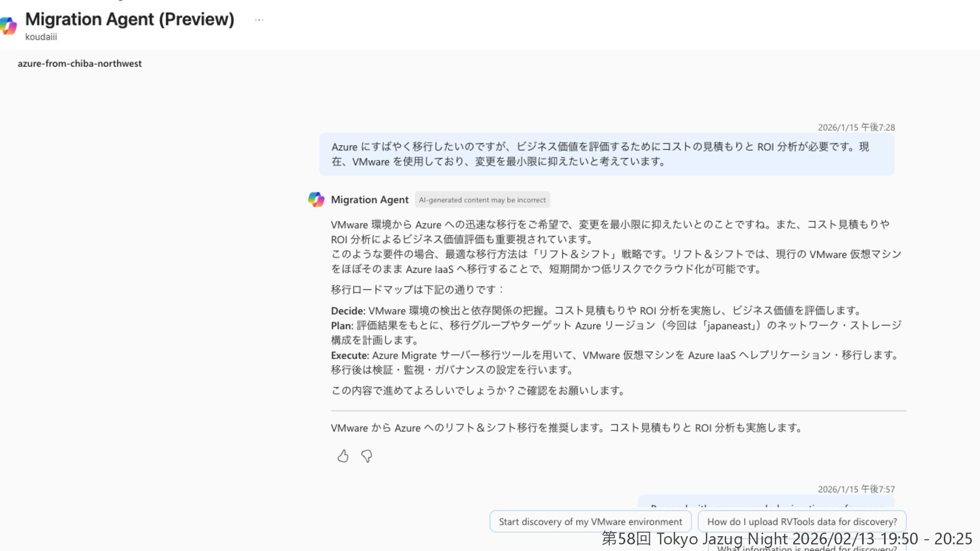Click the thumbs down feedback icon
Screen dimensions: 980x551
(x=366, y=456)
